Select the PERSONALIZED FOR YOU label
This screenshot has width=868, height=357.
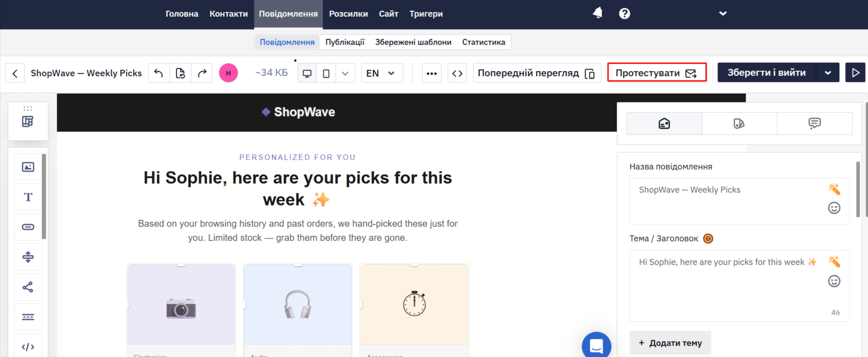[298, 157]
